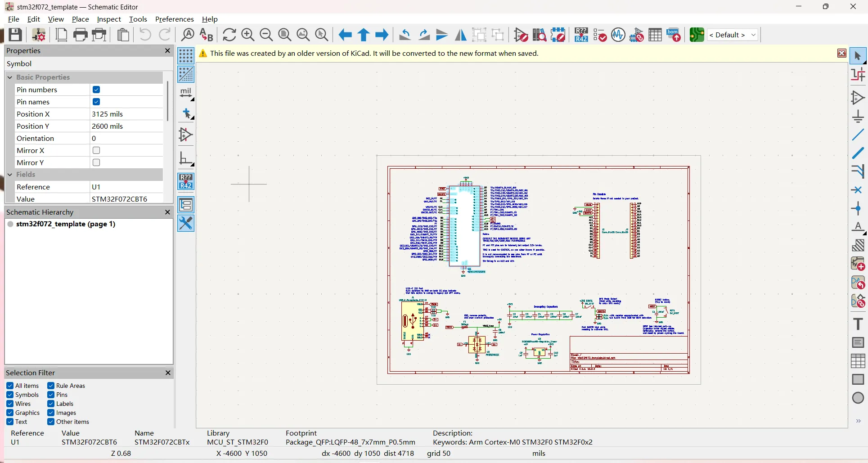
Task: Select the Add Wire tool
Action: tap(858, 135)
